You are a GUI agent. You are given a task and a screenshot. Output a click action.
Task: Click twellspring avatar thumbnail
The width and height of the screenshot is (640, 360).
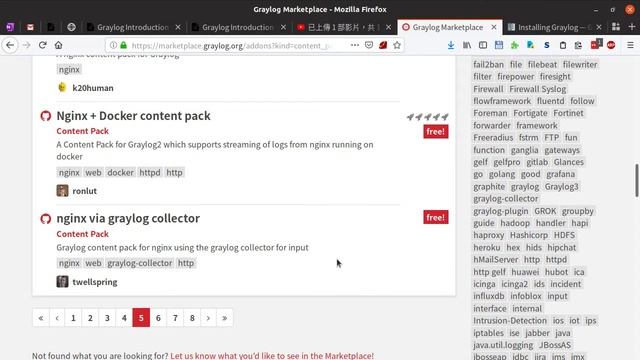pyautogui.click(x=62, y=282)
